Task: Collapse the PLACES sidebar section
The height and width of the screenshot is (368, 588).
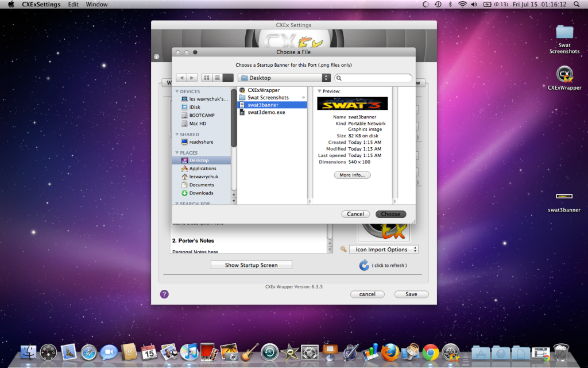Action: pos(177,152)
